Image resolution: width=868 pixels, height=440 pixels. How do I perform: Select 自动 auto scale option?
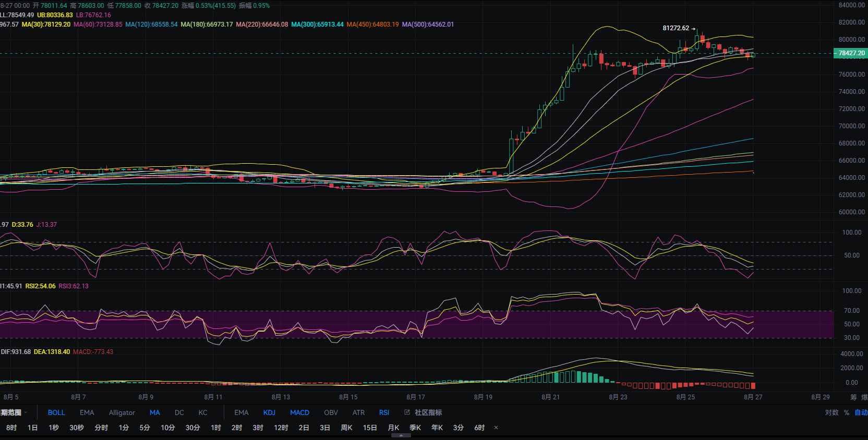point(861,412)
